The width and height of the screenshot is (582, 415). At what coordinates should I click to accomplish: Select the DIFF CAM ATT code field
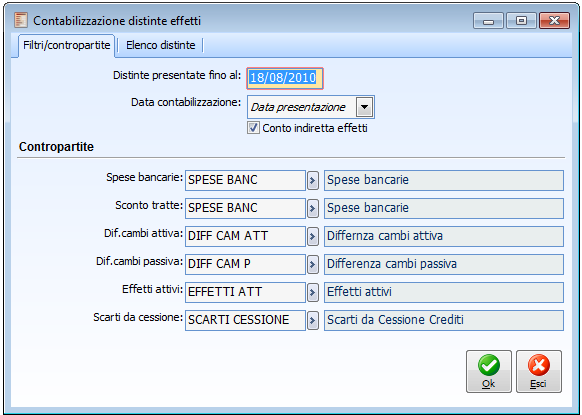(245, 236)
